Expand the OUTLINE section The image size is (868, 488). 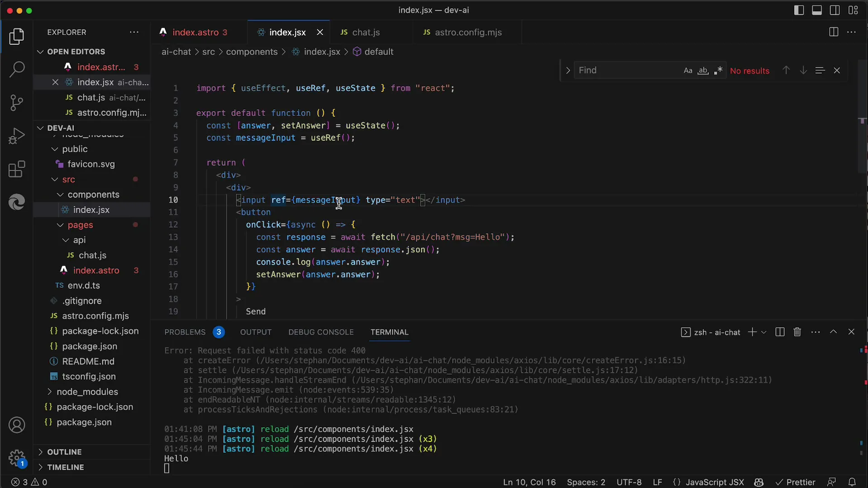point(40,452)
